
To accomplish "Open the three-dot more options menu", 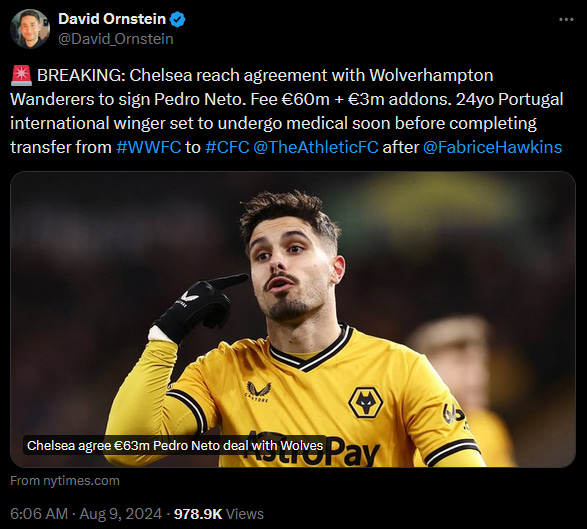I will (x=566, y=19).
